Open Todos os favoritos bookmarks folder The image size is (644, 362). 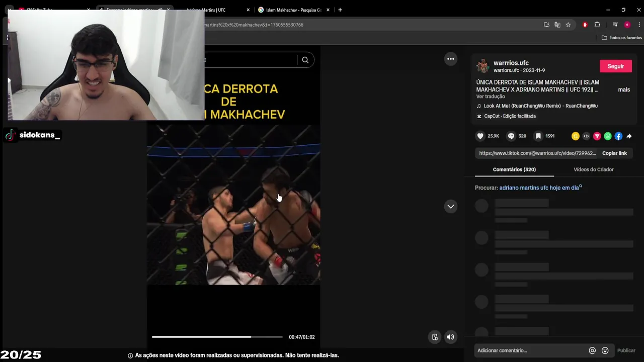coord(622,38)
